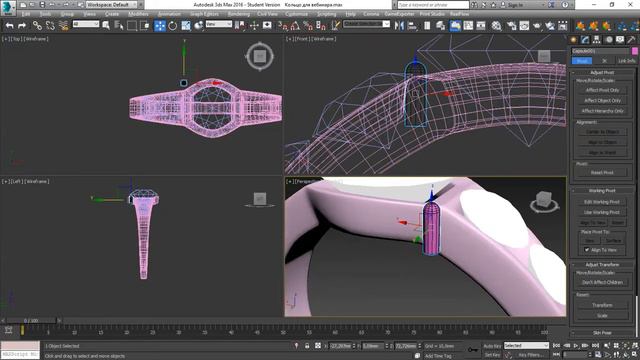Toggle the Align To View checkbox

click(587, 250)
